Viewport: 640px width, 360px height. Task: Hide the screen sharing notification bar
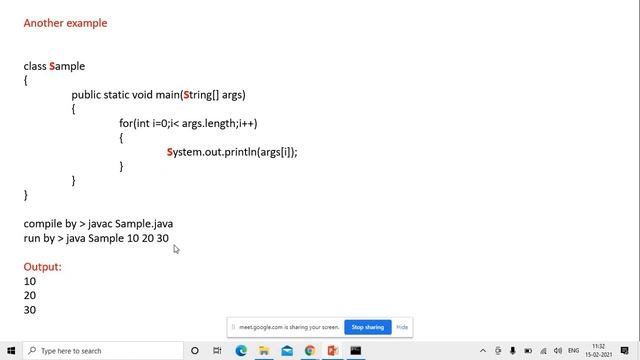click(x=402, y=327)
